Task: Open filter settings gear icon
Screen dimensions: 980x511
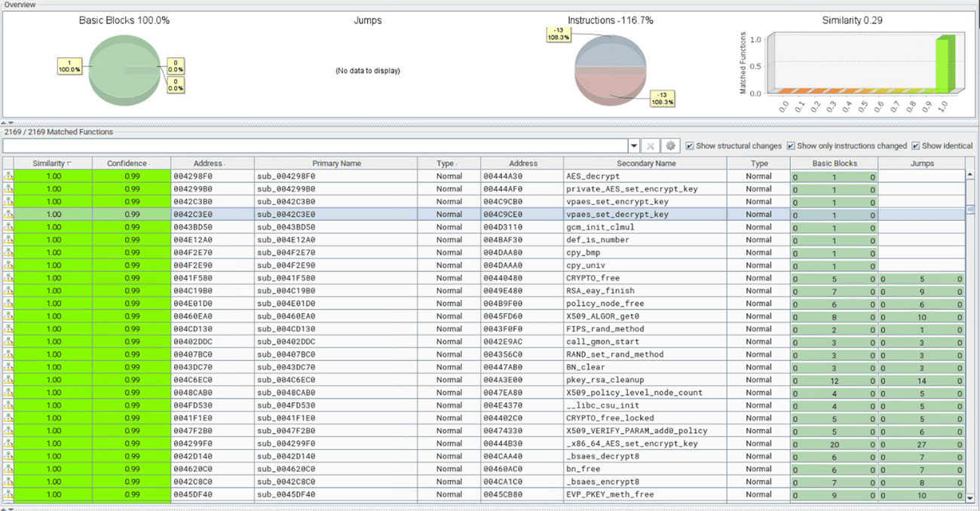Action: coord(669,145)
